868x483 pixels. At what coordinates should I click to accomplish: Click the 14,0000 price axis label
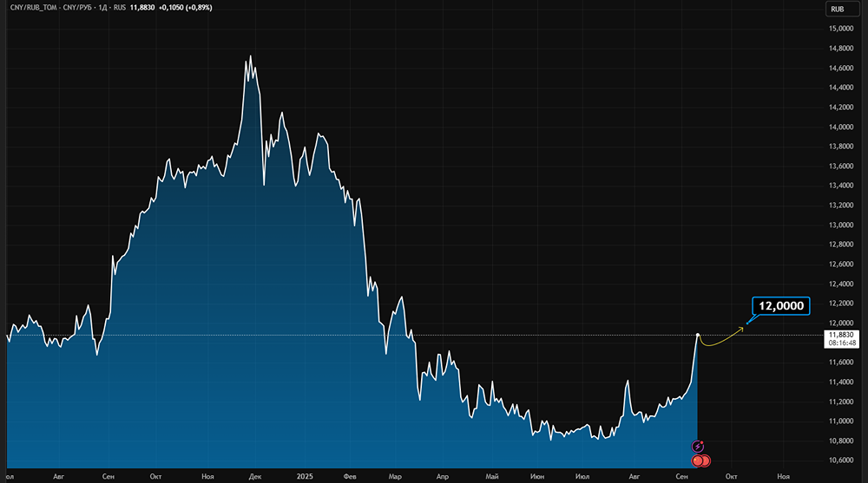pyautogui.click(x=841, y=127)
